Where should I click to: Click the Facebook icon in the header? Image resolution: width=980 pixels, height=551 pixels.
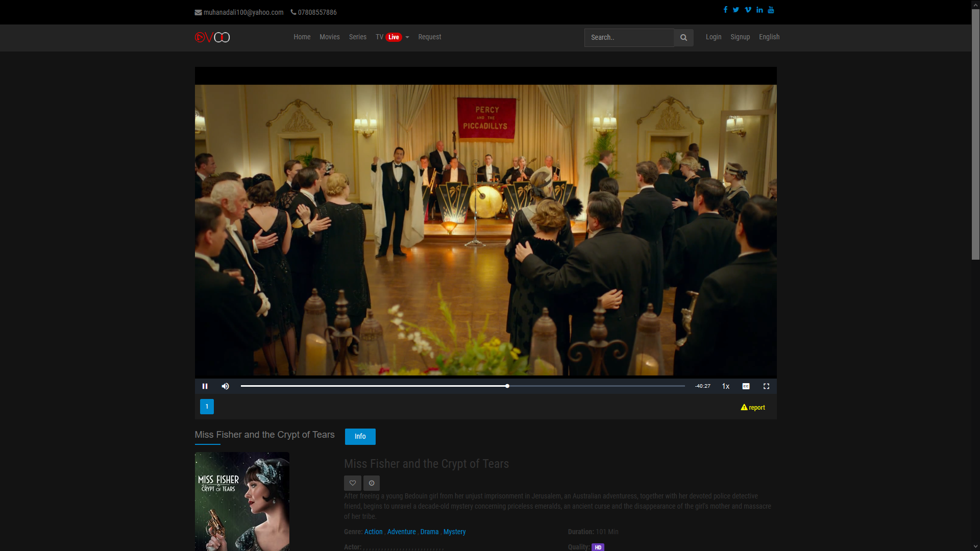725,9
